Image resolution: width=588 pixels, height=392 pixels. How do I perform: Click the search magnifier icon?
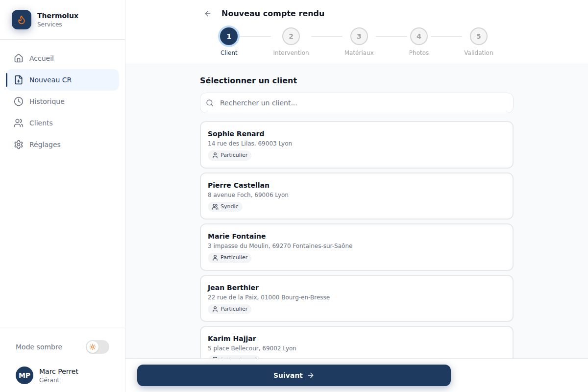(x=210, y=103)
